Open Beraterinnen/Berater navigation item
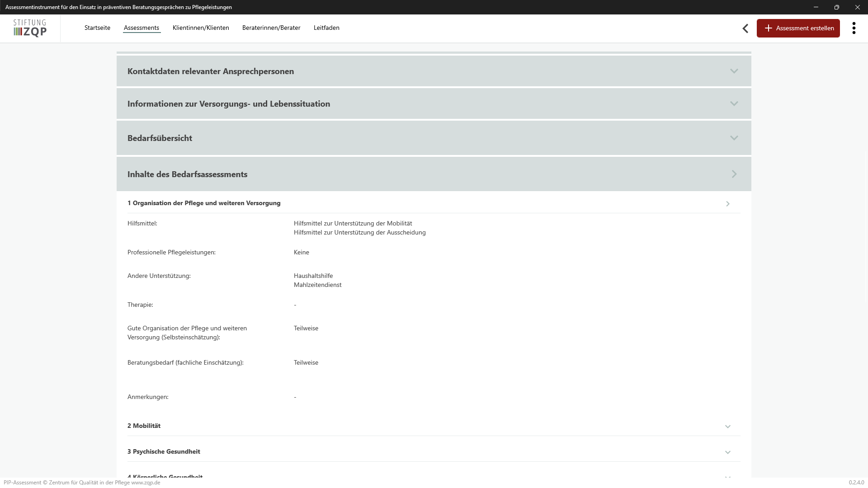This screenshot has height=488, width=868. click(x=271, y=28)
